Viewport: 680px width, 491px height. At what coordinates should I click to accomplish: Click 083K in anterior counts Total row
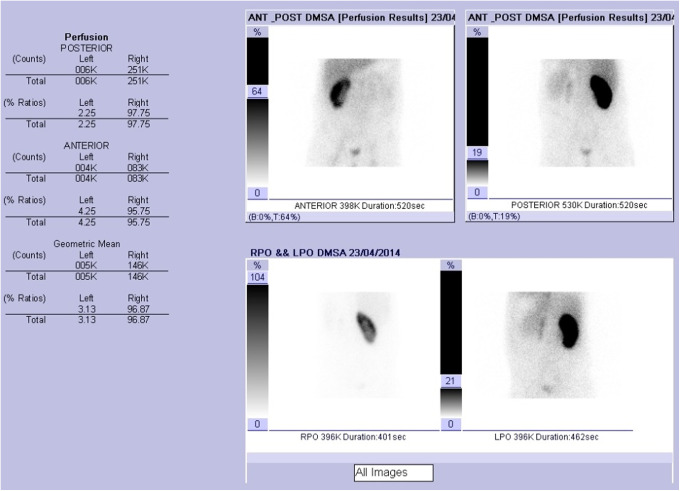pyautogui.click(x=138, y=179)
